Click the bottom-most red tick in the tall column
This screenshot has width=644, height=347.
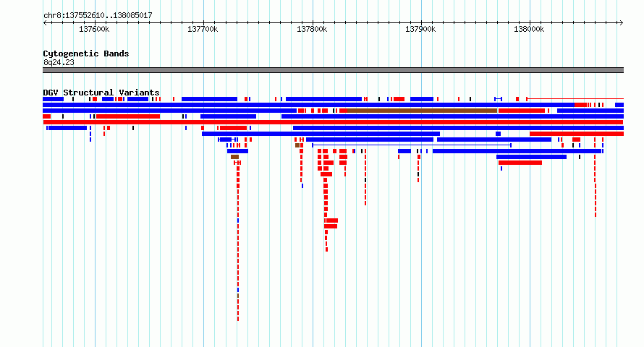click(238, 318)
